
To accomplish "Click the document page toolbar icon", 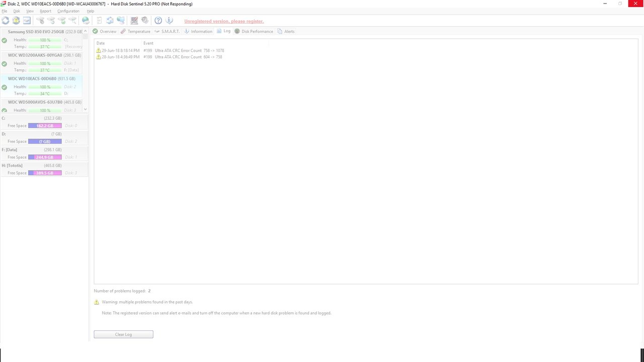I will 99,21.
